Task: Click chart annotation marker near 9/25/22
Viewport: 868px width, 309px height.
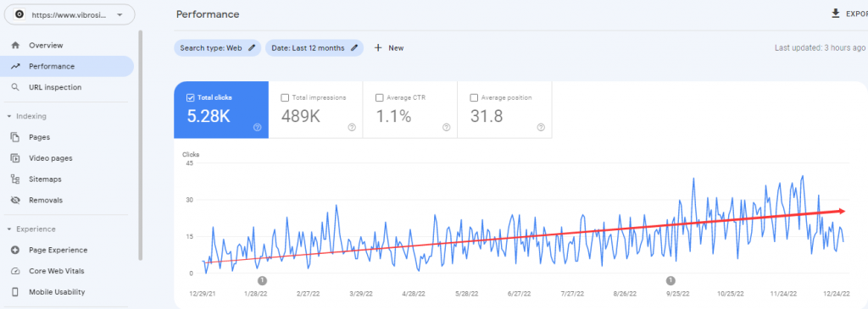Action: [x=671, y=280]
